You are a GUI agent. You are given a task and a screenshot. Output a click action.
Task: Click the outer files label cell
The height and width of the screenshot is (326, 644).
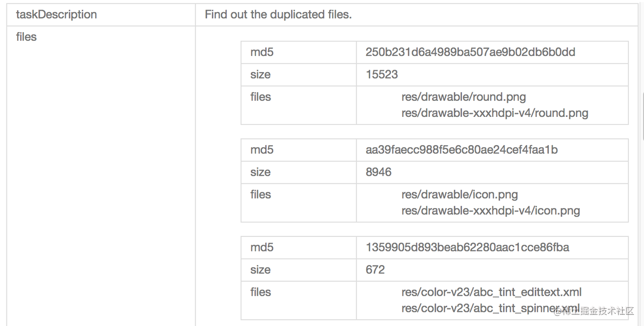[101, 176]
